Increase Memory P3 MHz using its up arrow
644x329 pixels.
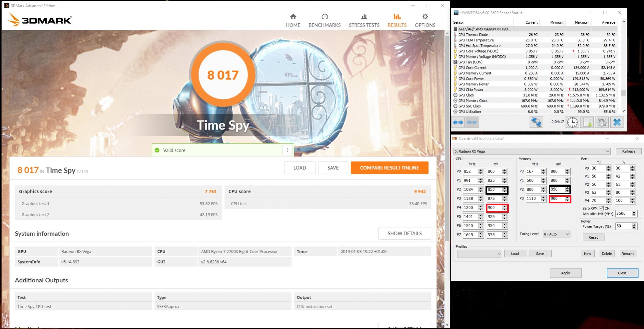tap(543, 197)
